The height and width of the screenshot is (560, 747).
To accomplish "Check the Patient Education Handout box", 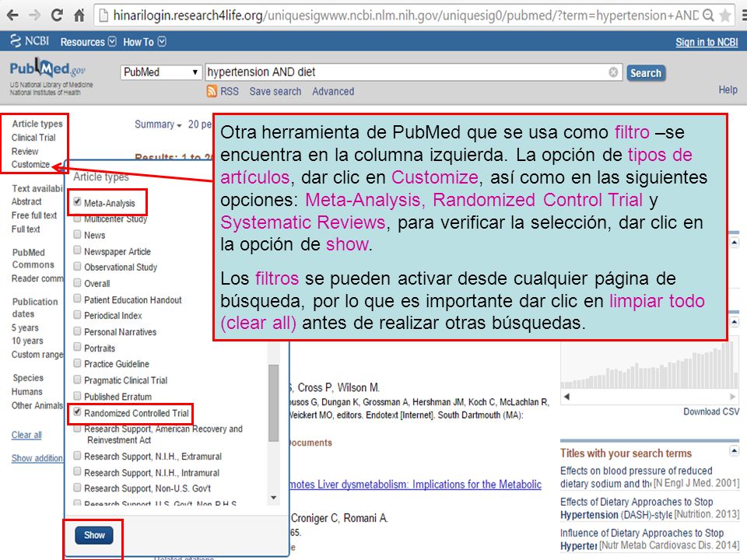I will click(x=77, y=299).
